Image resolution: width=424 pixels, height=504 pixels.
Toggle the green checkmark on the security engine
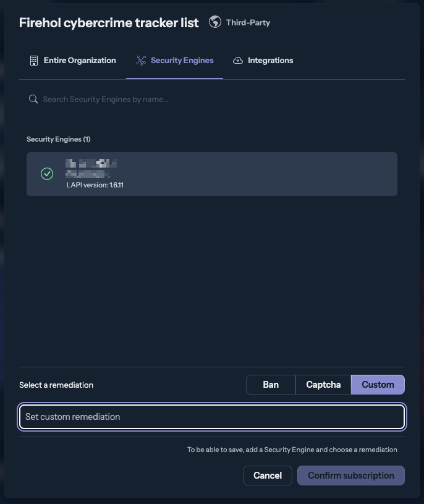coord(47,174)
